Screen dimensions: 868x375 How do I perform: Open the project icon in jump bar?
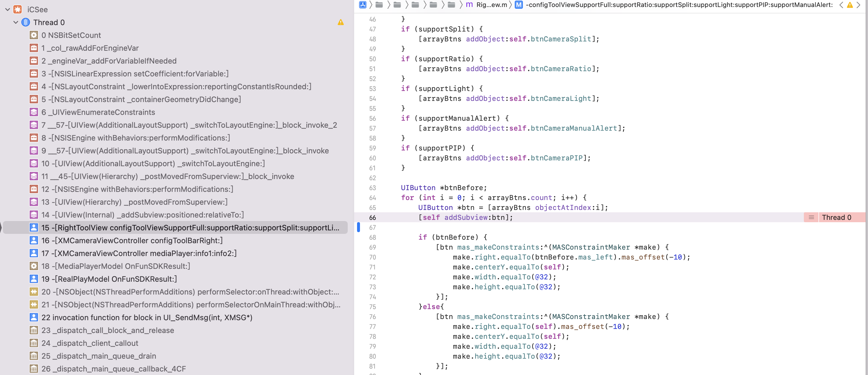pyautogui.click(x=363, y=5)
